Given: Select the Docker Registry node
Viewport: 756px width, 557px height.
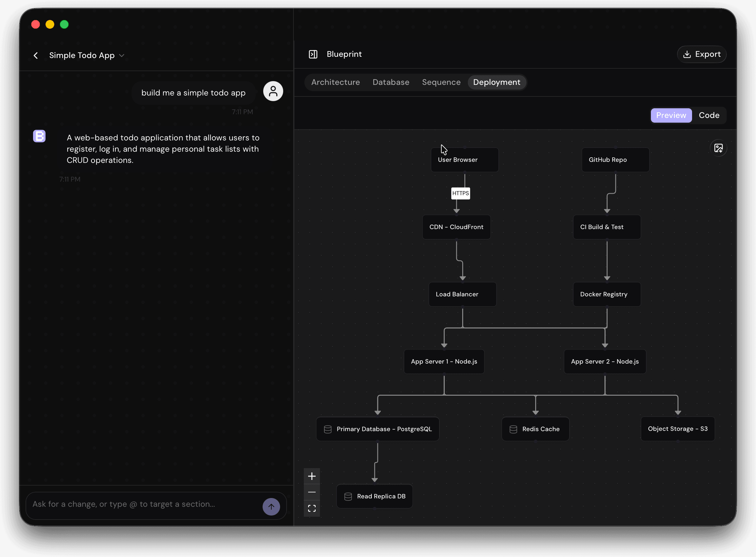Looking at the screenshot, I should [607, 294].
